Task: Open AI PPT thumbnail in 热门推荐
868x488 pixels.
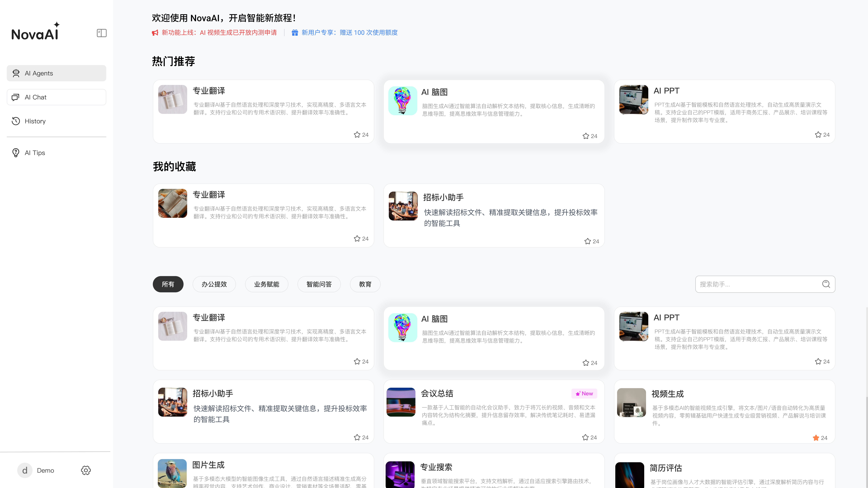Action: (x=634, y=99)
